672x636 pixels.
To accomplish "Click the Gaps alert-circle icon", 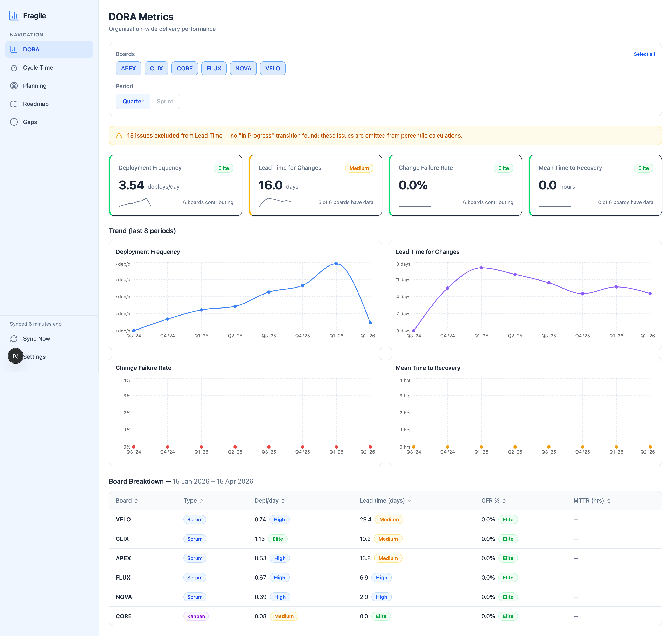I will [x=14, y=122].
